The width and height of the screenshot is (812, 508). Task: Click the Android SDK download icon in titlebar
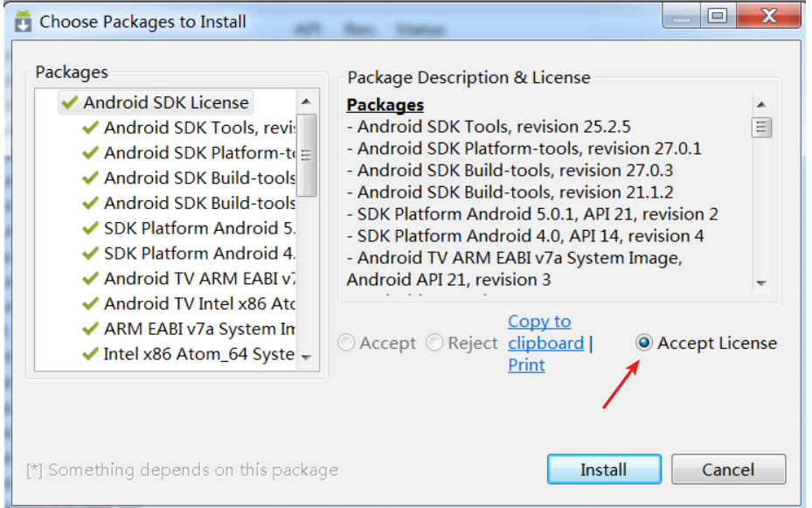click(22, 19)
